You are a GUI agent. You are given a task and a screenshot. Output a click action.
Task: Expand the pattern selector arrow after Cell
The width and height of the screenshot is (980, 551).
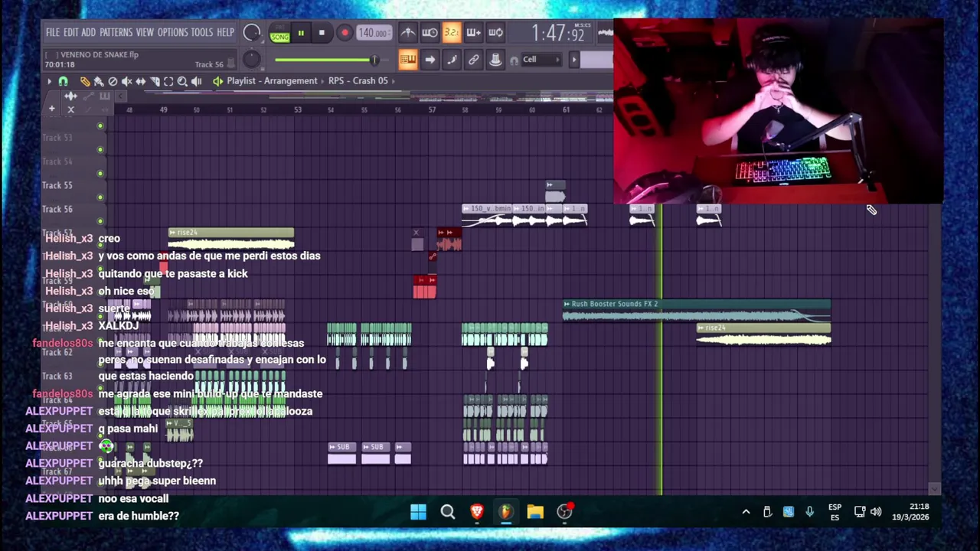point(573,60)
